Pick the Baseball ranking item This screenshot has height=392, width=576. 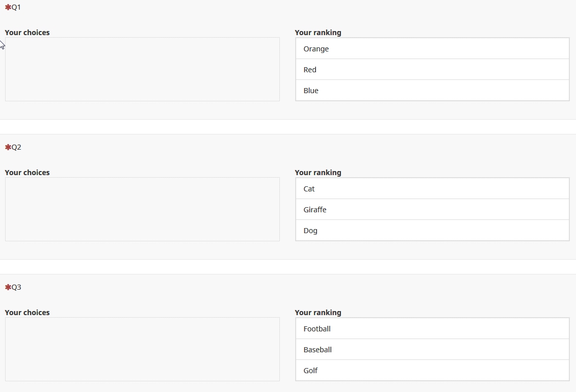432,350
